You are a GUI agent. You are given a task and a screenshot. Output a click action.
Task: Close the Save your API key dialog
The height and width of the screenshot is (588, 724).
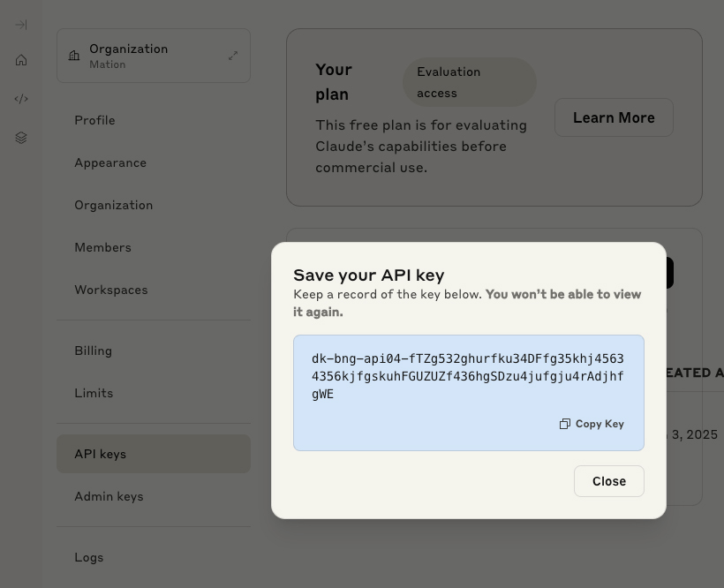pyautogui.click(x=609, y=481)
